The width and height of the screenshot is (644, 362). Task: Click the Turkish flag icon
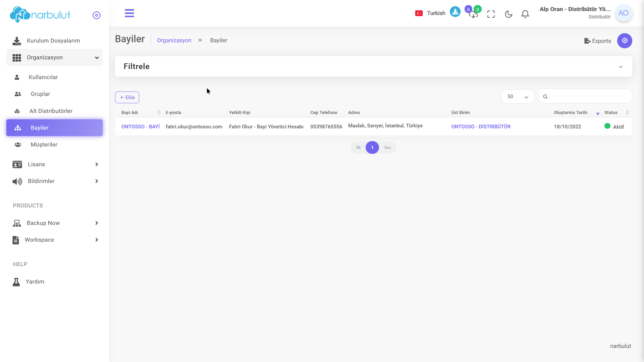pyautogui.click(x=419, y=13)
